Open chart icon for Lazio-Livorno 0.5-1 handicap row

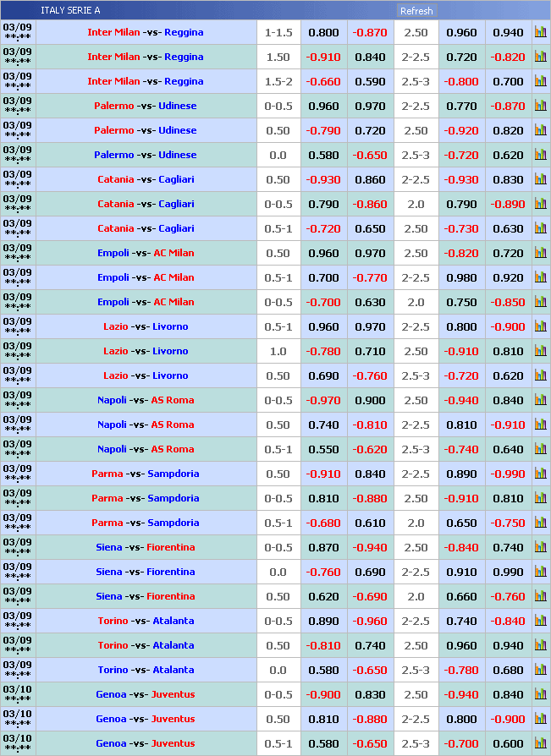tap(540, 326)
